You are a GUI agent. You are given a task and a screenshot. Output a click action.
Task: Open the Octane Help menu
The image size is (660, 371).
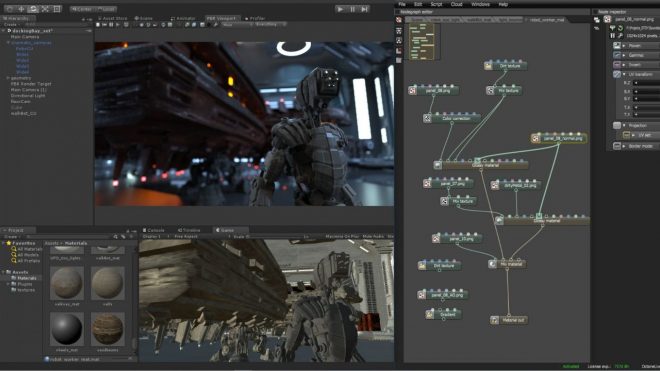click(x=503, y=4)
